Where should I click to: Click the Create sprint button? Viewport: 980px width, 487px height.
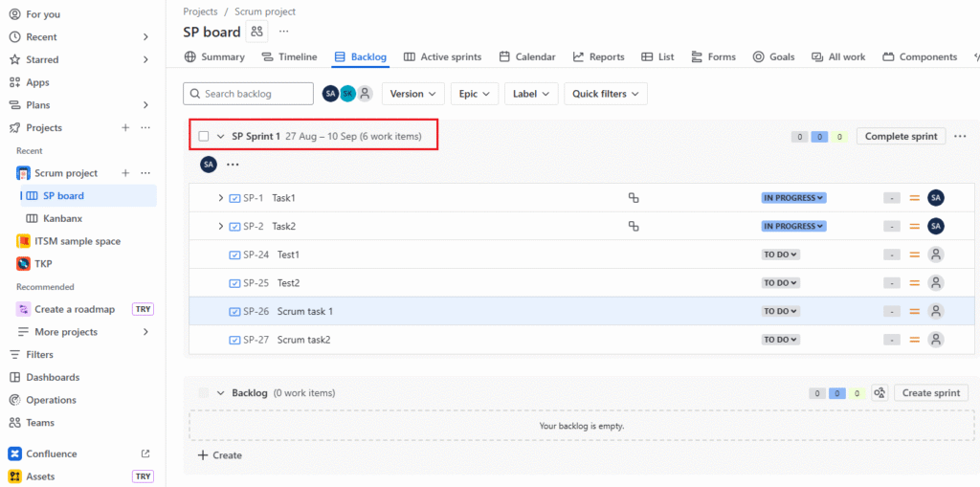click(931, 393)
